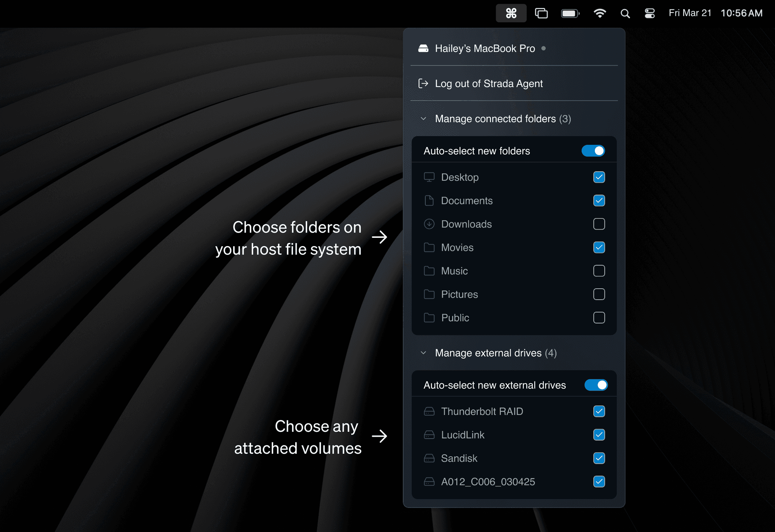Screen dimensions: 775x532
Task: Click the A012_C006_030425 drive icon
Action: pos(429,482)
